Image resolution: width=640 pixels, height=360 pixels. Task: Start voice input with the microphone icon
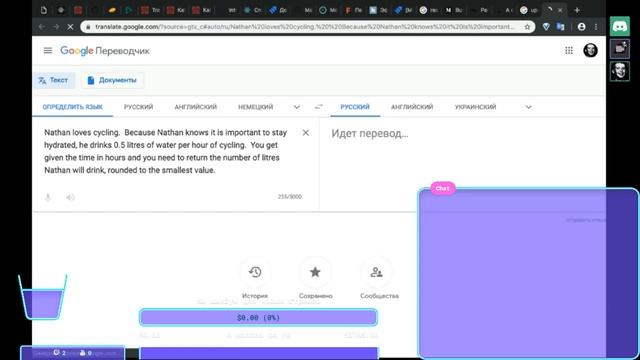[x=48, y=197]
